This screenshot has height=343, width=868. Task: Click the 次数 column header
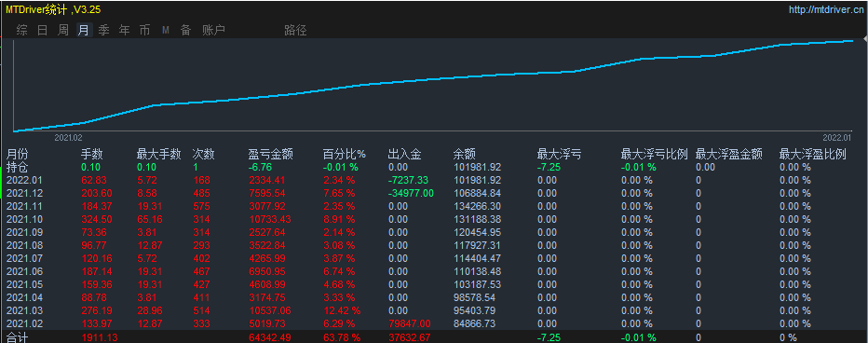pos(203,155)
